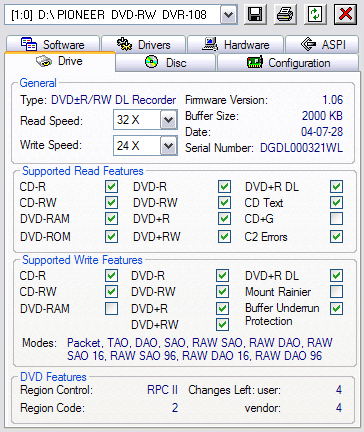Toggle DVD+R write feature checkbox
The width and height of the screenshot is (364, 432).
pyautogui.click(x=222, y=309)
